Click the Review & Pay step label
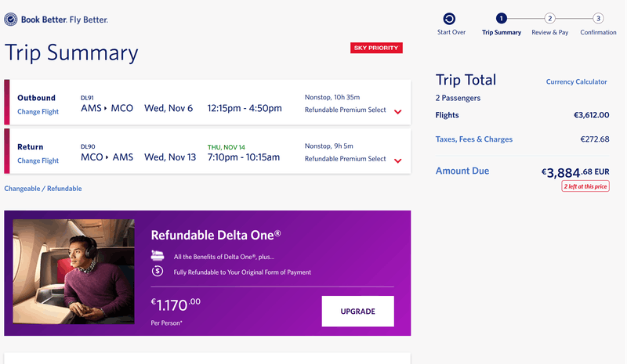627x364 pixels. [x=550, y=33]
